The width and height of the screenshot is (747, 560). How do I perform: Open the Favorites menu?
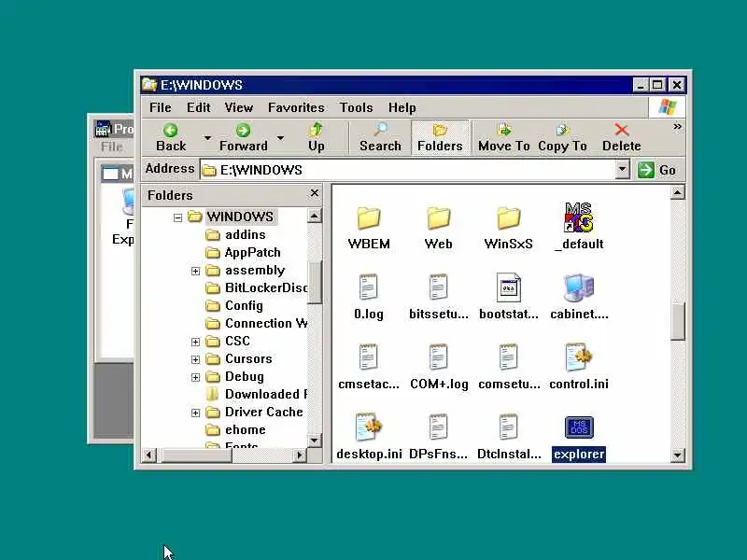[x=296, y=107]
